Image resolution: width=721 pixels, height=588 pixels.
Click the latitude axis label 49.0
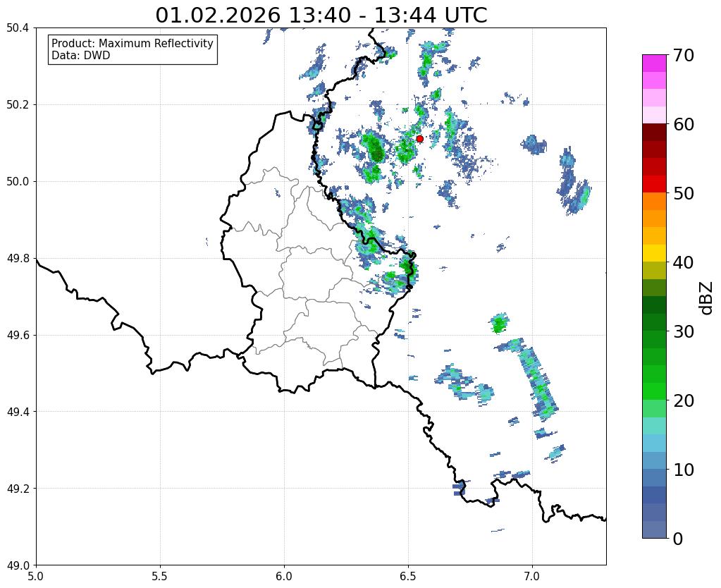click(18, 565)
